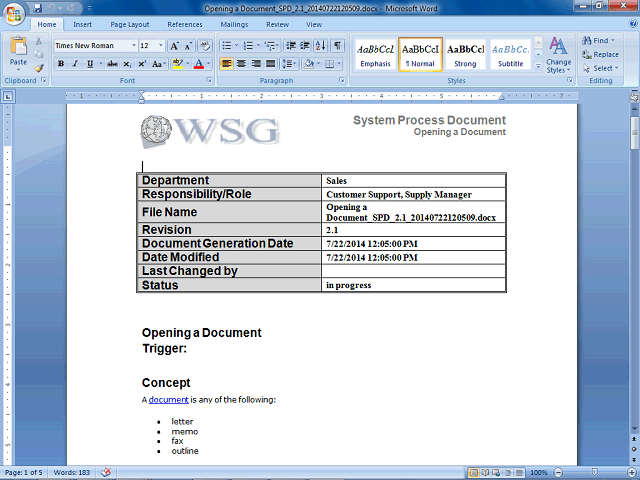Align text left
The width and height of the screenshot is (640, 480).
[227, 64]
